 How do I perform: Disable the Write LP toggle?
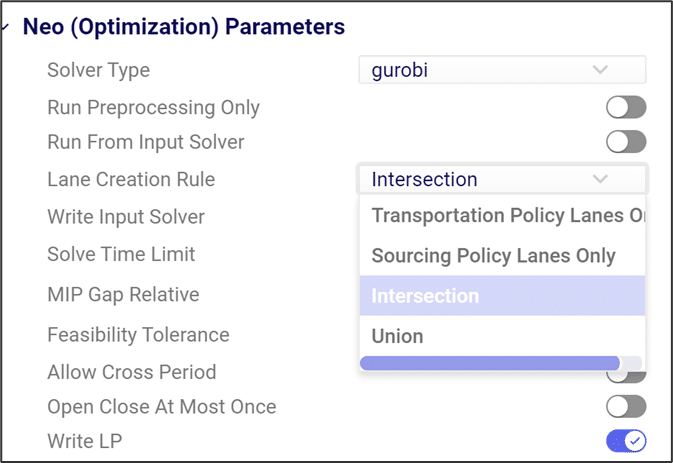[x=626, y=440]
